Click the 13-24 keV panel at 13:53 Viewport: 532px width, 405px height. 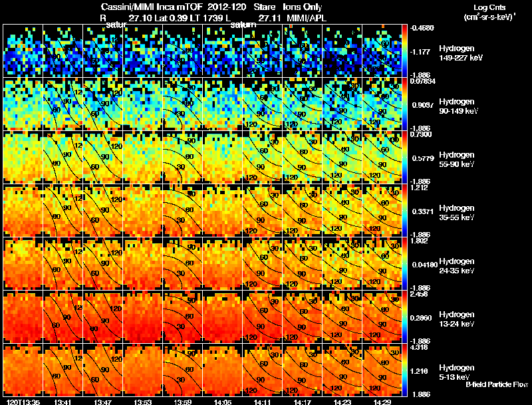[142, 317]
